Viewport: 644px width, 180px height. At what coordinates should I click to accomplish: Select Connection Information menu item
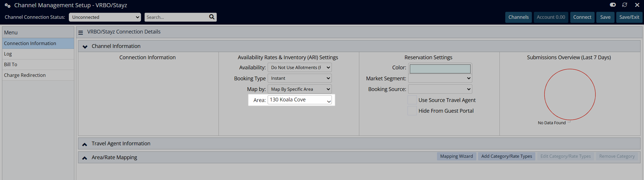[x=38, y=43]
